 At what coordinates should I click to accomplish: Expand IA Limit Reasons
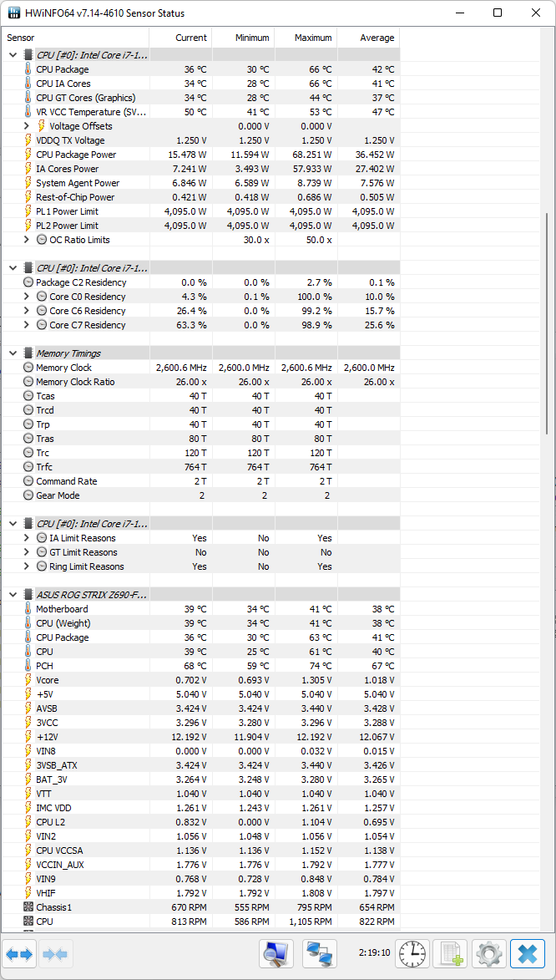point(26,537)
